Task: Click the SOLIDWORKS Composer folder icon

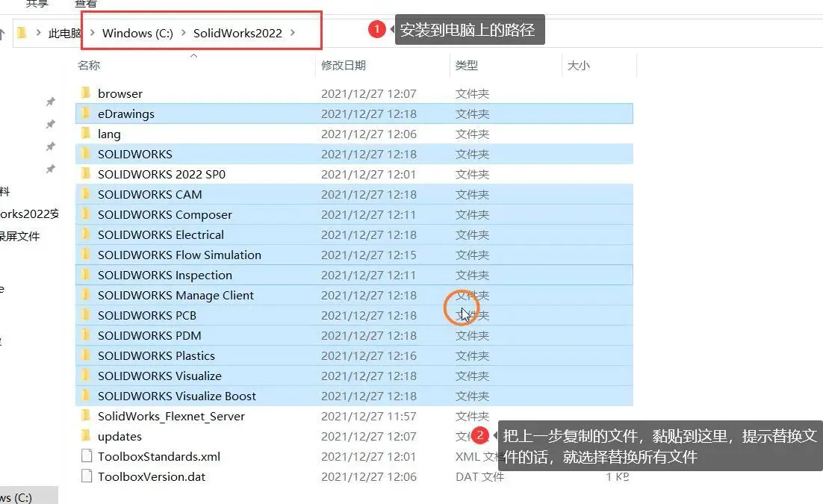Action: coord(86,214)
